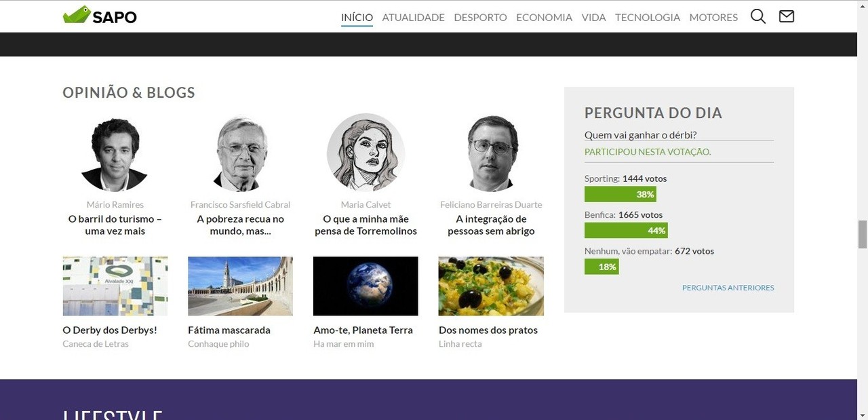Open 'A integração de pessoas sem abrigo'

pyautogui.click(x=491, y=225)
